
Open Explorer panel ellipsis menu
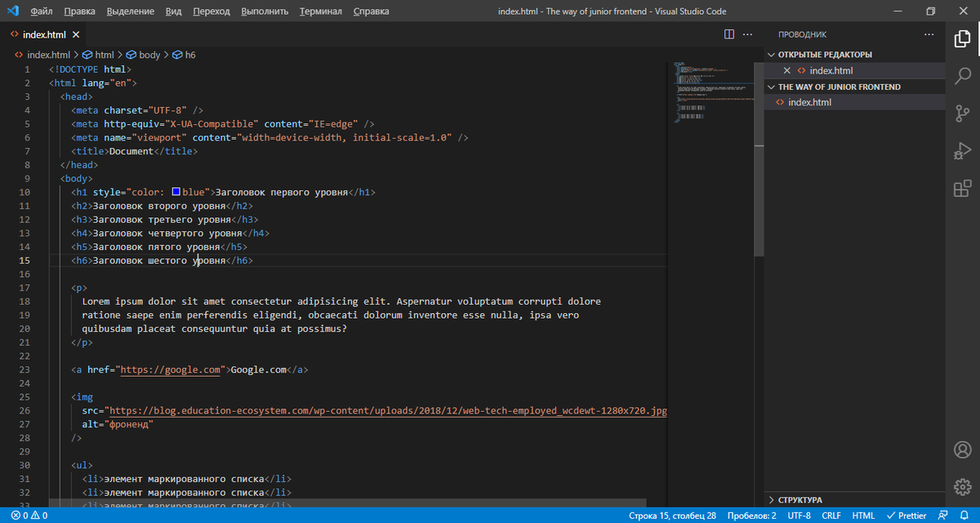click(929, 34)
